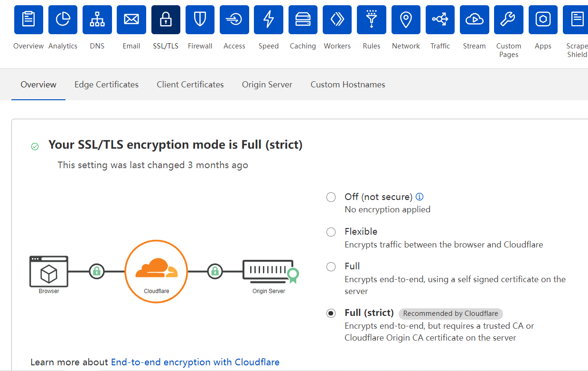Open the Caching server icon
Viewport: 588px width, 371px height.
click(303, 19)
